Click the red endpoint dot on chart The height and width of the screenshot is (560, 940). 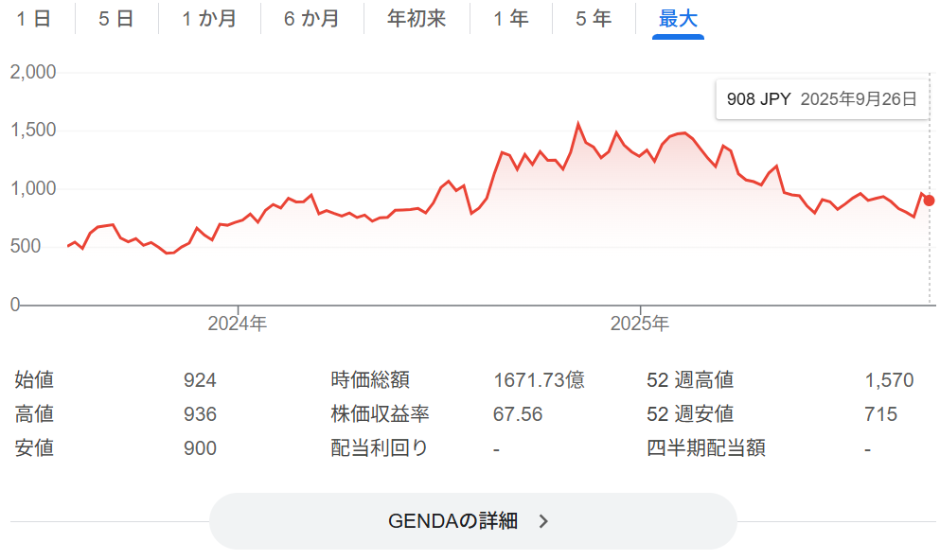(x=930, y=201)
